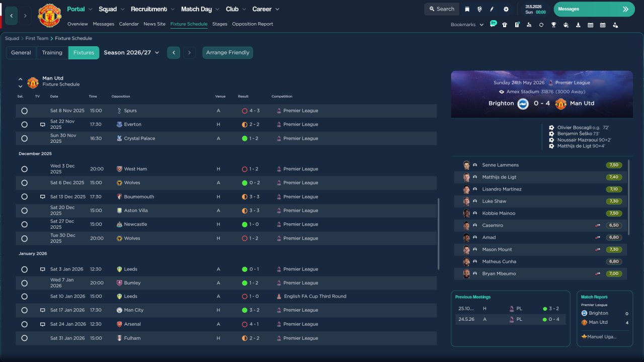Select the West Ham fixture radio button
This screenshot has width=644, height=362.
click(24, 169)
